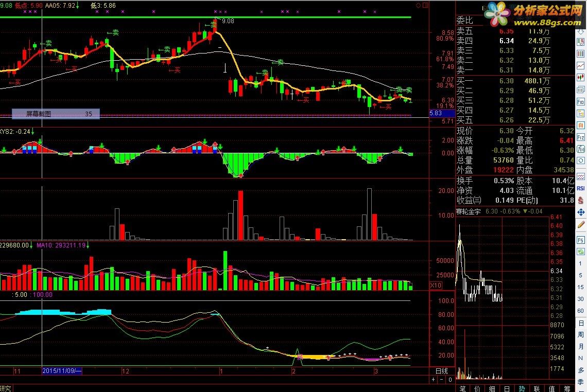Viewport: 587px width, 392px height.
Task: Select the 60-minute period
Action: point(581,311)
